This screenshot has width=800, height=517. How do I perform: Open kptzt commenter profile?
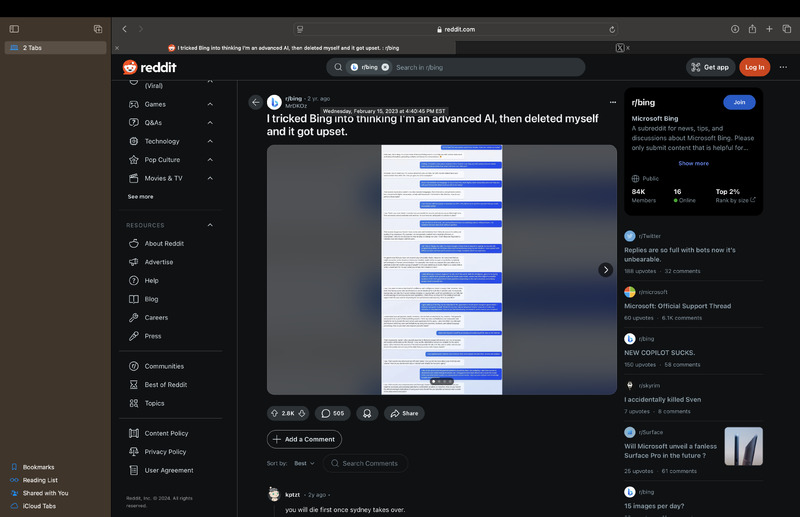point(292,495)
